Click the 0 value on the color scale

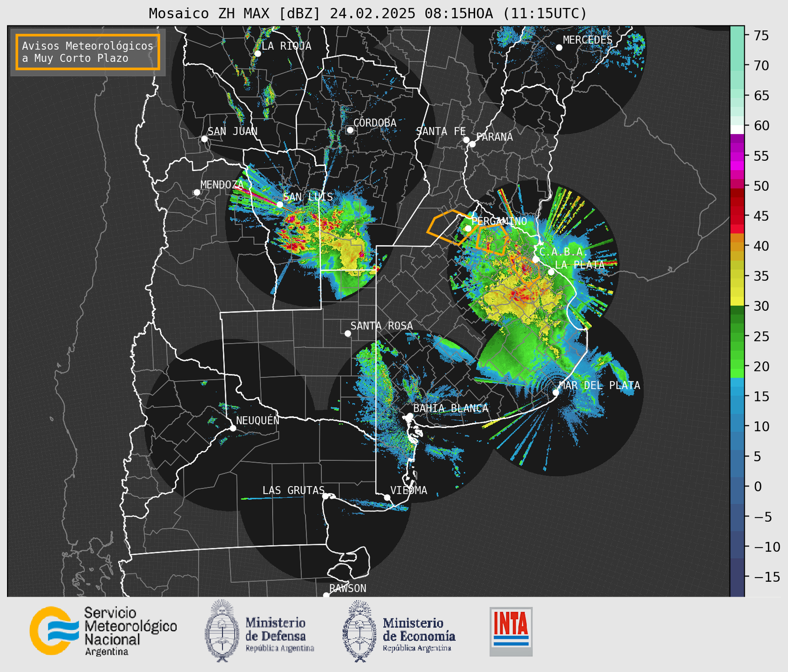click(758, 486)
